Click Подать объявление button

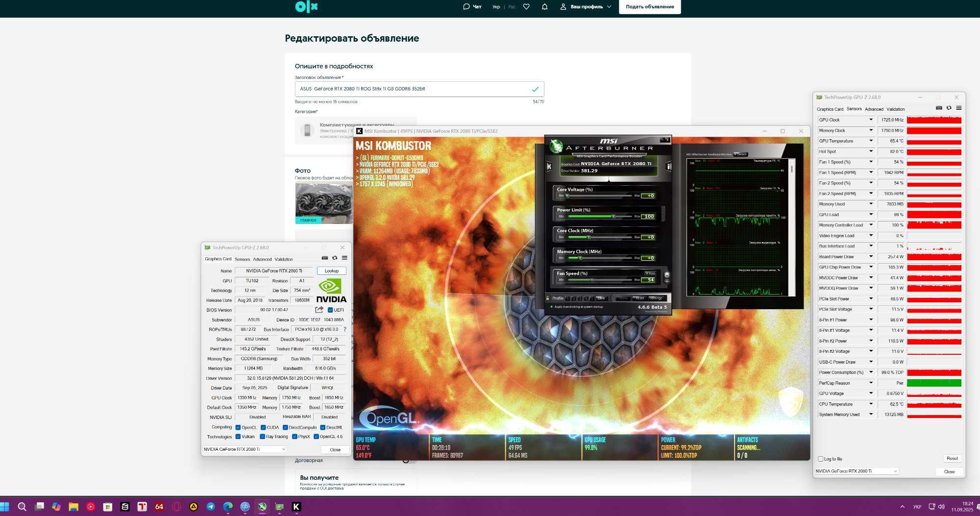point(650,7)
